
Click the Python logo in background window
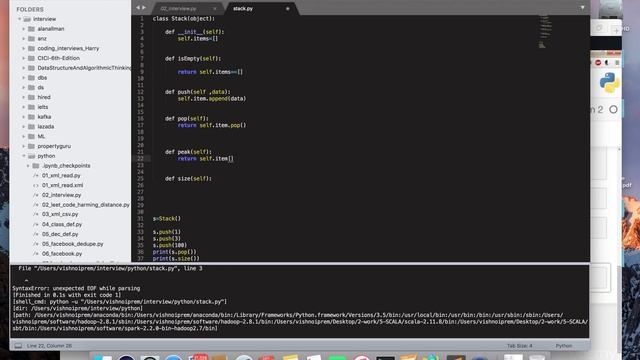(609, 82)
